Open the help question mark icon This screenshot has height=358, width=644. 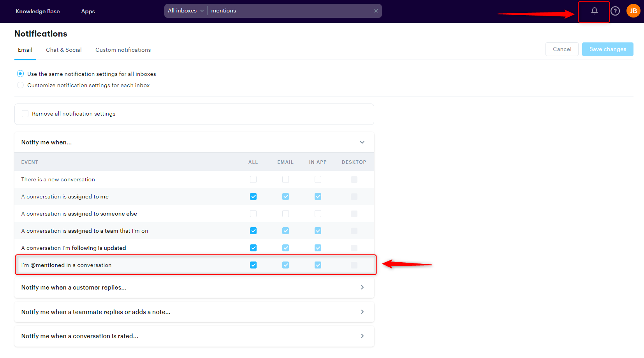coord(615,11)
